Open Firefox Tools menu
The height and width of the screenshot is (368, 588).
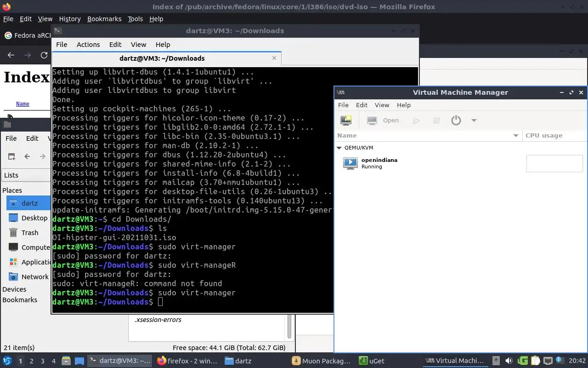[x=135, y=19]
